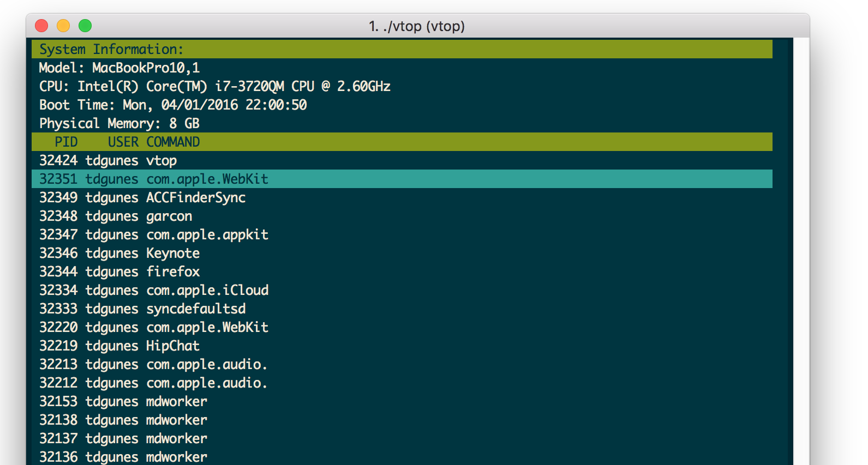The width and height of the screenshot is (868, 465).
Task: Select process row 32138 mdworker
Action: (x=402, y=420)
